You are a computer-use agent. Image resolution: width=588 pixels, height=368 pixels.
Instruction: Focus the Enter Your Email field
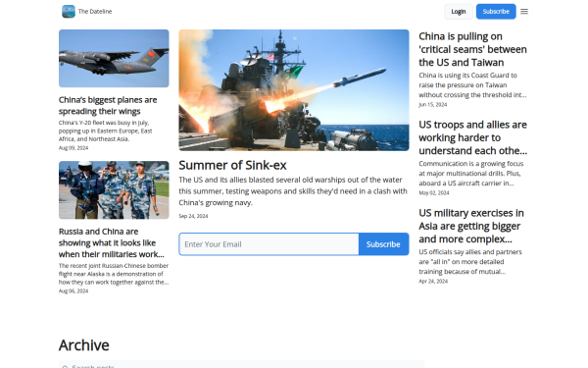[x=269, y=244]
